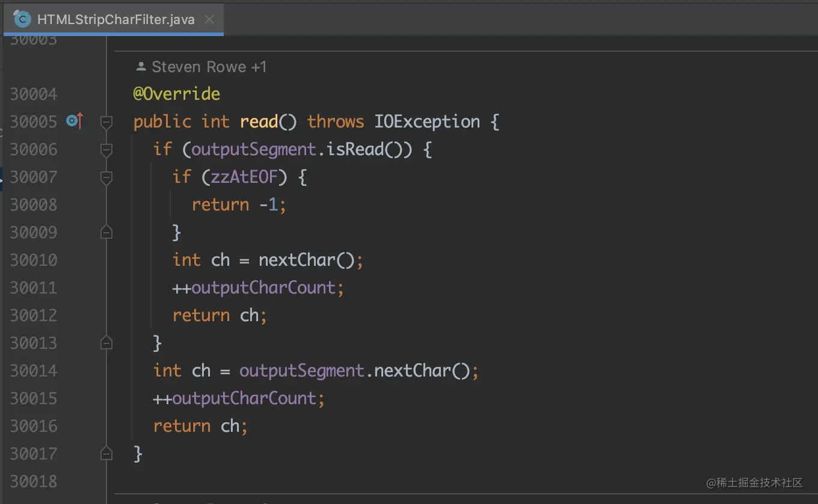Screen dimensions: 818x504
Task: Close the HTMLStripCharFilter.java tab
Action: point(209,19)
